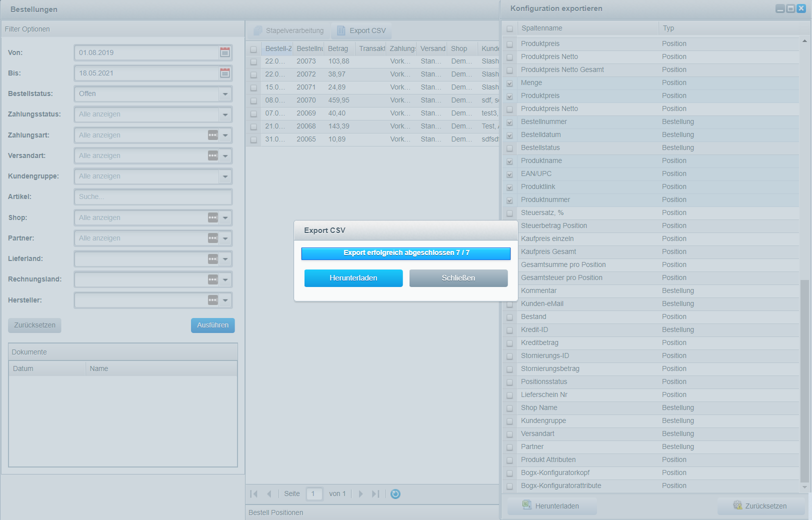
Task: Click the blue Herunterladen button in Export CSV dialog
Action: pyautogui.click(x=353, y=278)
